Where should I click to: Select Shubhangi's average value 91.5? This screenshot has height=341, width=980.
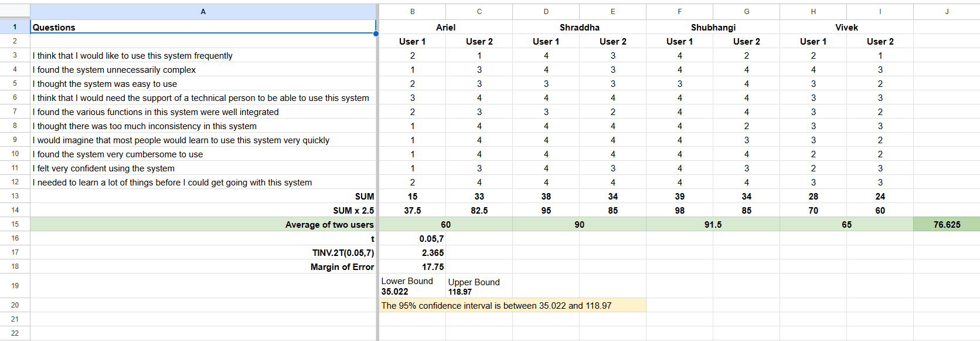(713, 224)
